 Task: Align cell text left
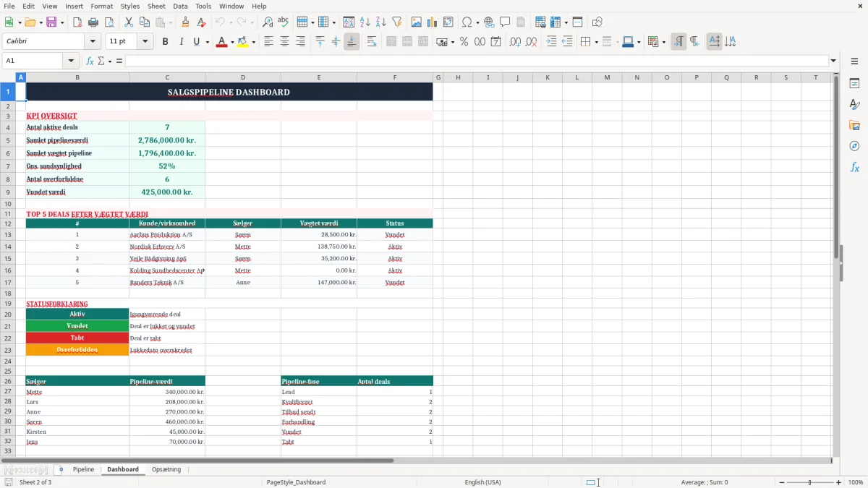coord(268,42)
